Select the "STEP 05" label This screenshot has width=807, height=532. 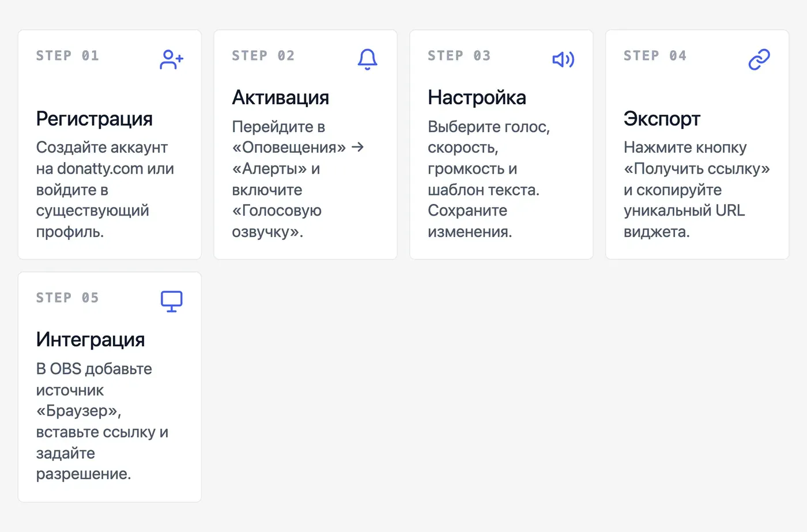click(67, 298)
